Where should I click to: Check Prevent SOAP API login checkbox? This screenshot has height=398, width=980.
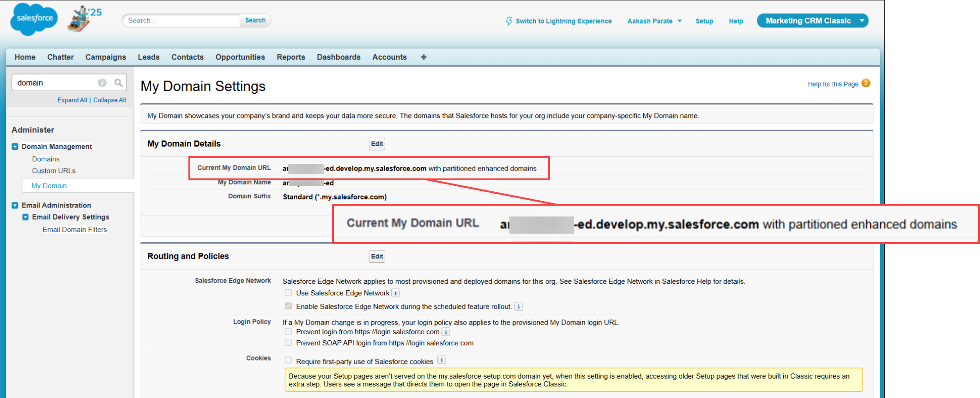tap(288, 343)
